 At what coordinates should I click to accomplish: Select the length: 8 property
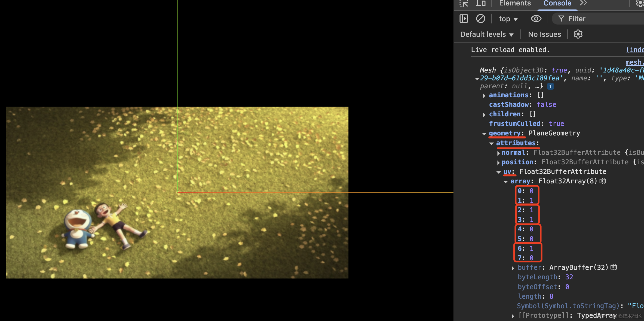click(535, 296)
